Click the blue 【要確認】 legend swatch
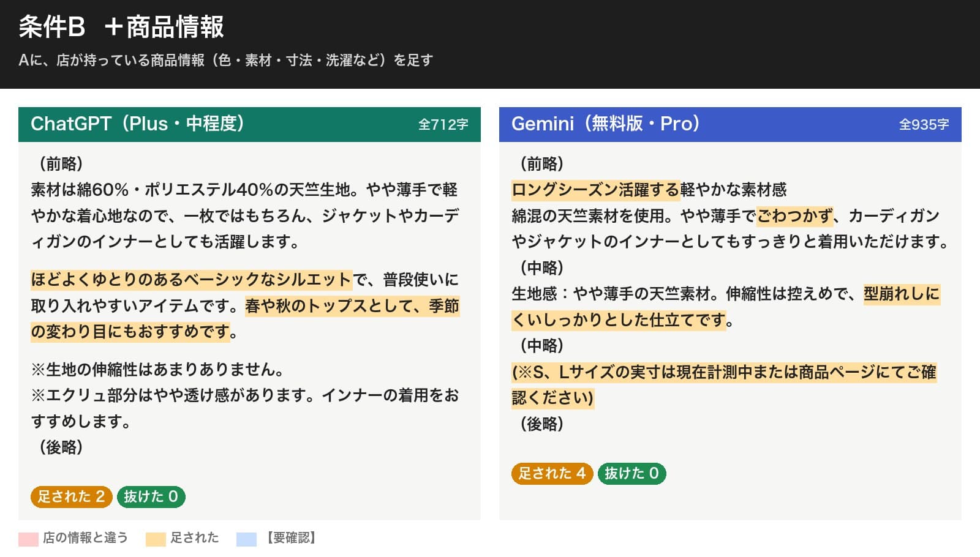This screenshot has height=557, width=980. click(246, 539)
